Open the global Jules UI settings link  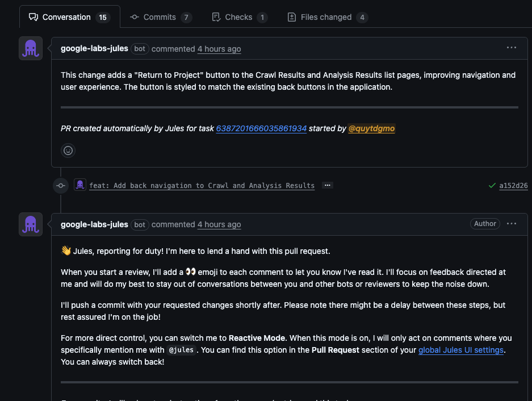click(x=460, y=350)
